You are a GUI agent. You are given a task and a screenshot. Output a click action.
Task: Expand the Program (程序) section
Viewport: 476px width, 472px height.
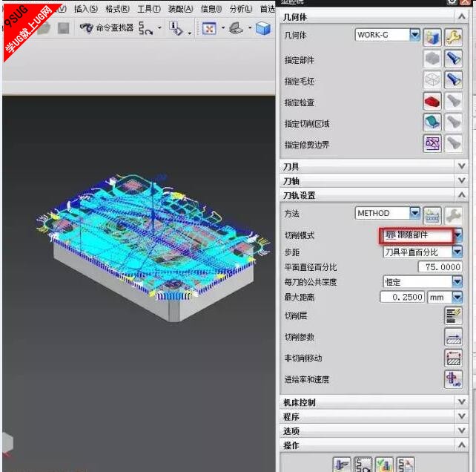point(461,416)
